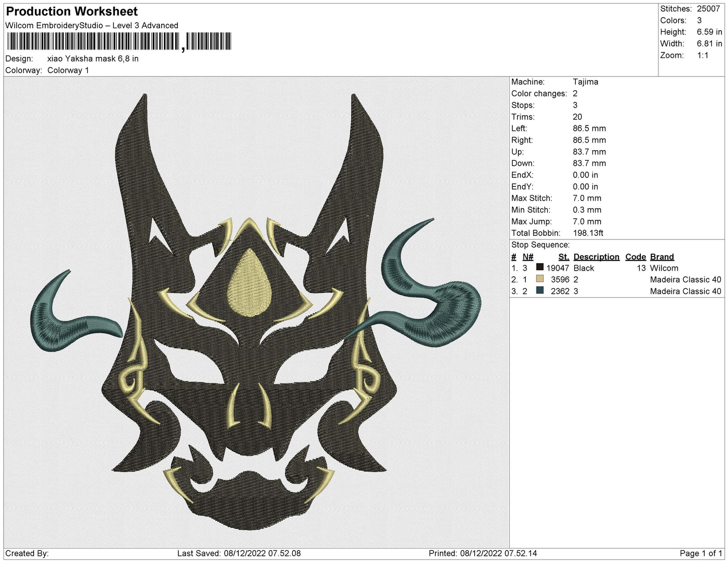The width and height of the screenshot is (728, 563).
Task: Click the Production Worksheet title
Action: click(71, 11)
